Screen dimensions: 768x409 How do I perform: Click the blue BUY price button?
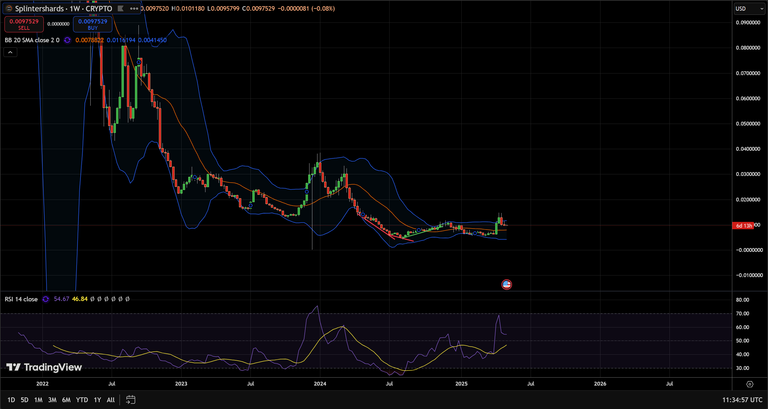93,24
